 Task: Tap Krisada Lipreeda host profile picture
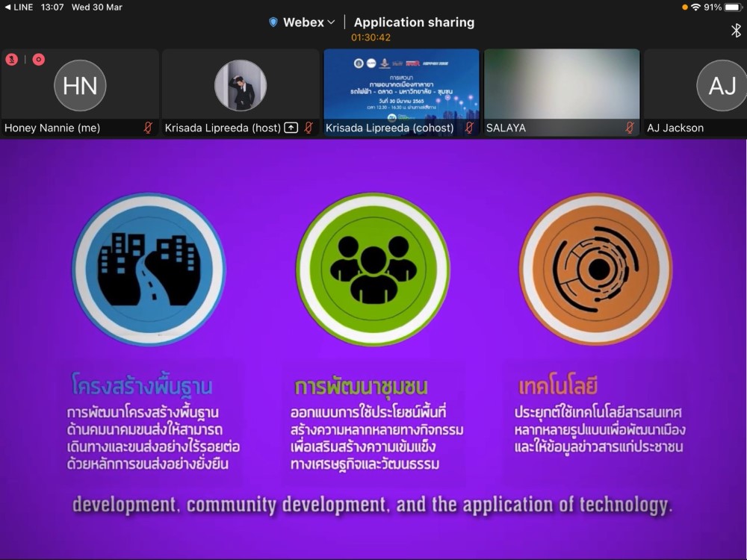coord(241,86)
